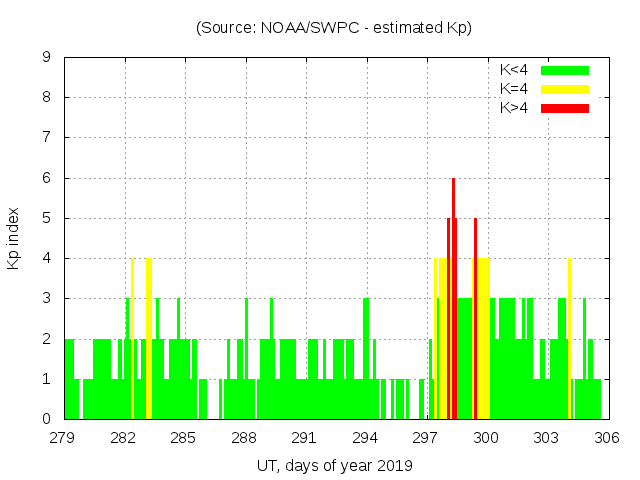Click the thin yellow bar right of day 282
The width and height of the screenshot is (640, 480).
coord(132,340)
